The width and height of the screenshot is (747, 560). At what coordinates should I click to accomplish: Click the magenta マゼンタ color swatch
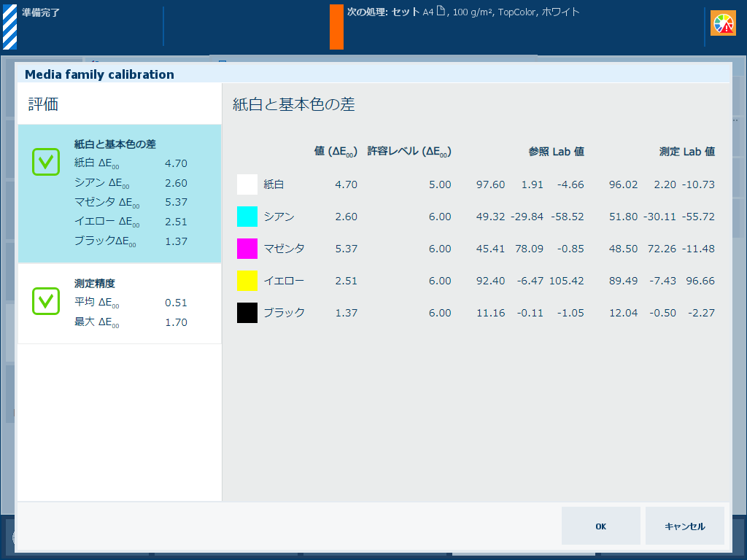point(247,249)
